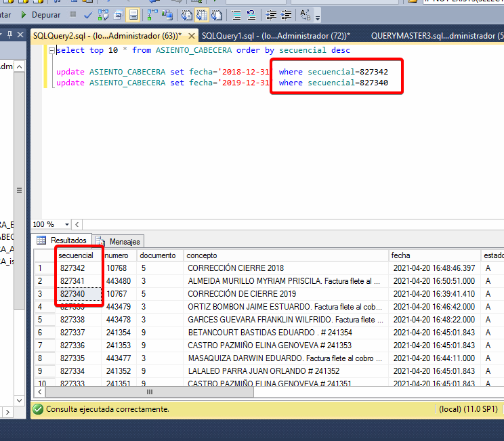Collapse the query outline minus box
Image resolution: width=504 pixels, height=441 pixels.
click(51, 50)
